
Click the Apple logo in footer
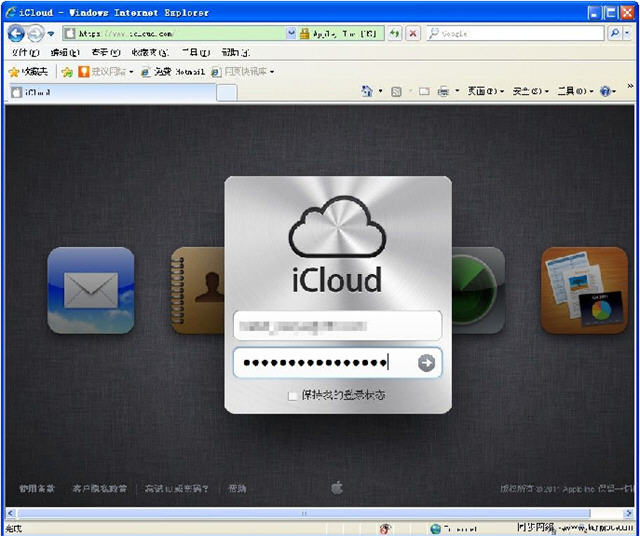pyautogui.click(x=337, y=487)
